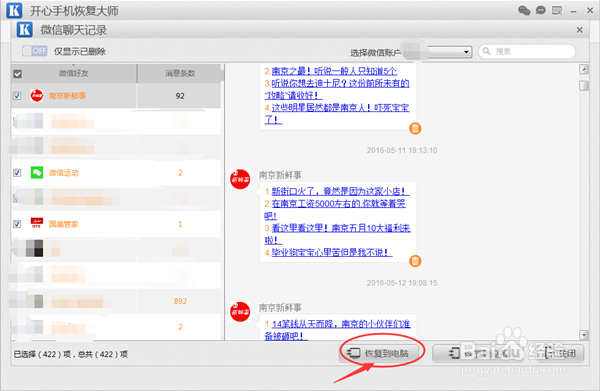
Task: Select 南京新鲜事 name in the friend list
Action: coord(67,96)
